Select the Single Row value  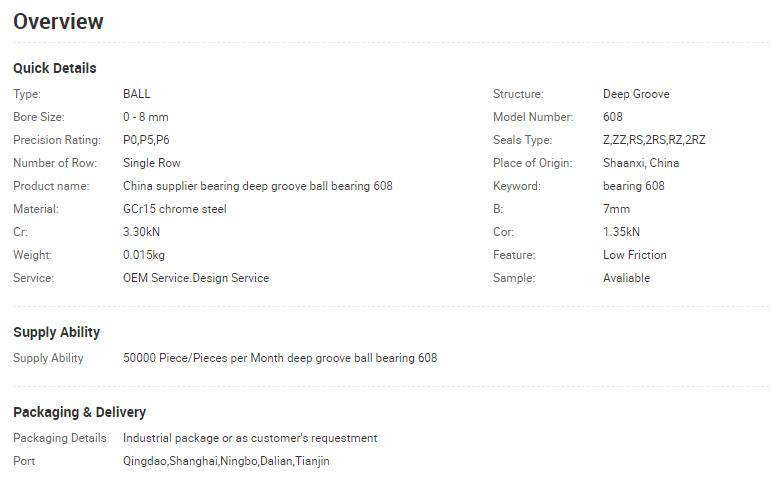[x=152, y=163]
